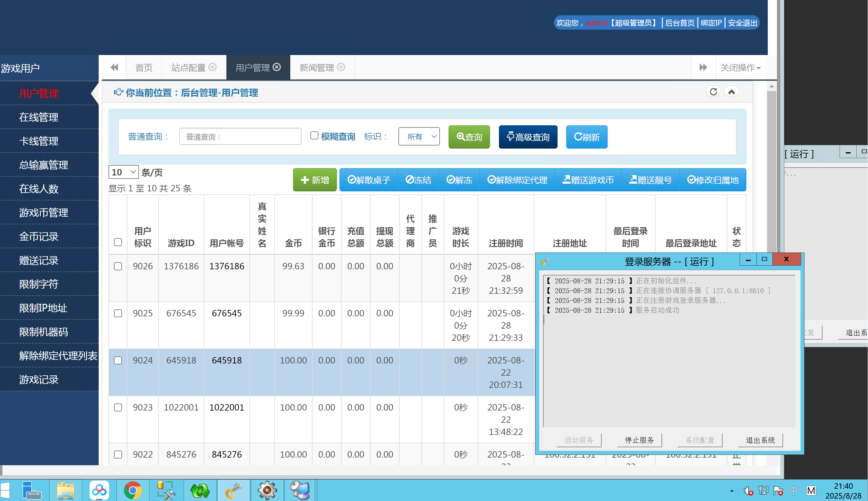Collapse panel with the up chevron icon
This screenshot has height=501, width=868.
[731, 91]
